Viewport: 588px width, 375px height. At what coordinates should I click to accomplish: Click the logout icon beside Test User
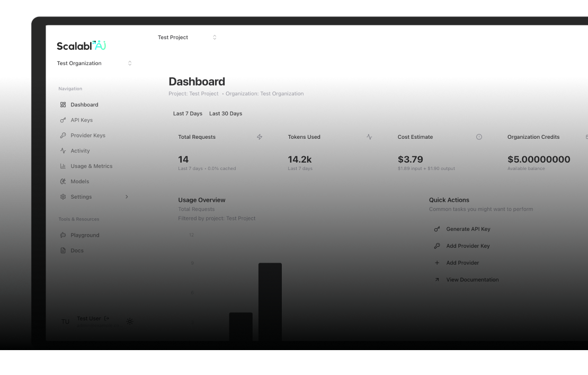pos(106,319)
